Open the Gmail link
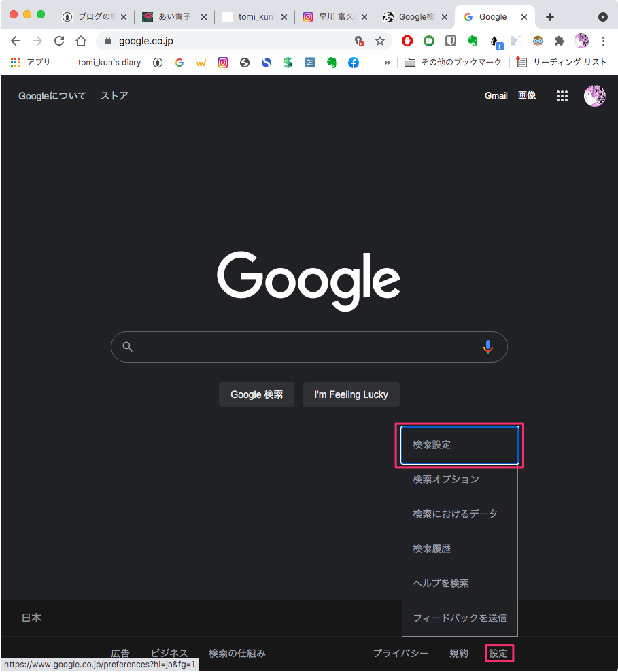The width and height of the screenshot is (618, 672). [496, 96]
